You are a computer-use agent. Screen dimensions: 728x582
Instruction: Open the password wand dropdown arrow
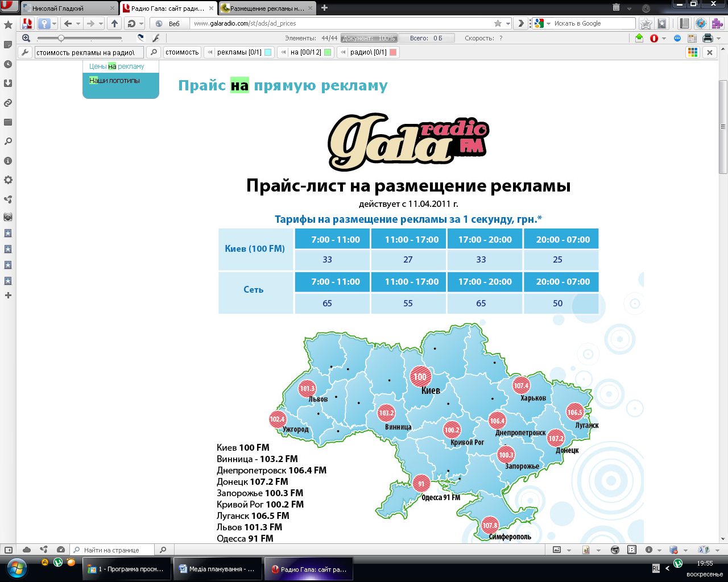pos(55,24)
